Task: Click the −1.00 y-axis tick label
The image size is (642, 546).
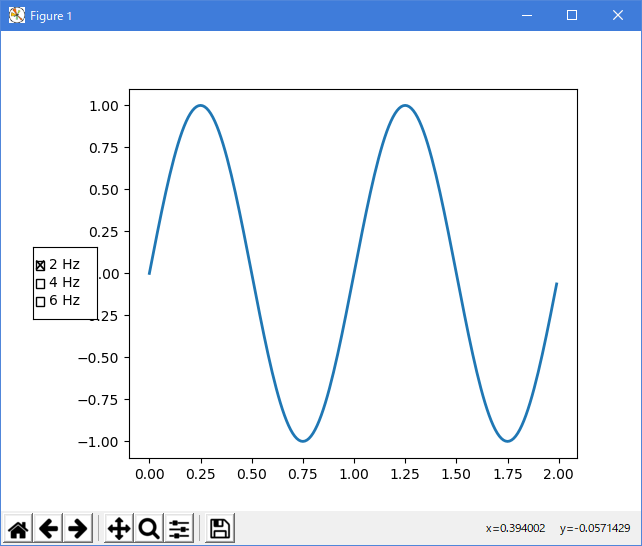Action: tap(98, 442)
